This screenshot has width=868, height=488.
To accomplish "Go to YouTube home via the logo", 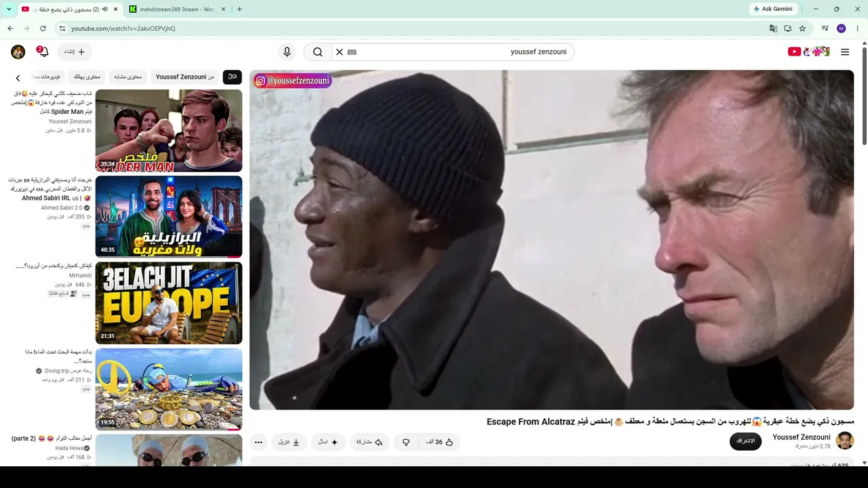I will [809, 52].
